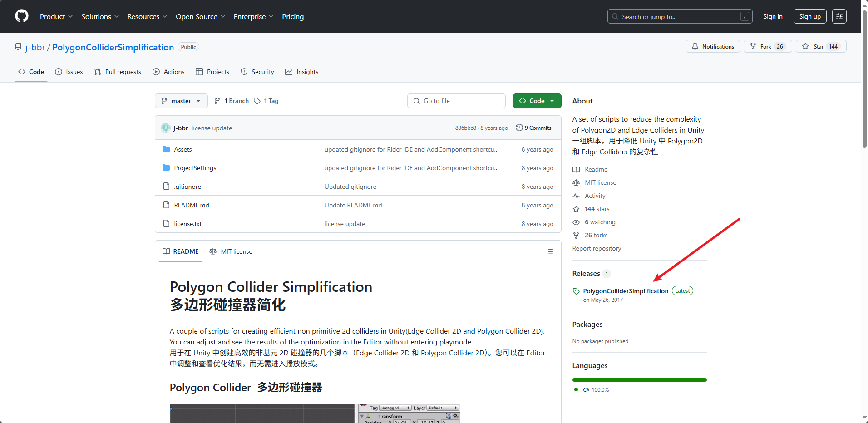Click the Sign up button
Viewport: 868px width, 423px height.
pyautogui.click(x=810, y=16)
